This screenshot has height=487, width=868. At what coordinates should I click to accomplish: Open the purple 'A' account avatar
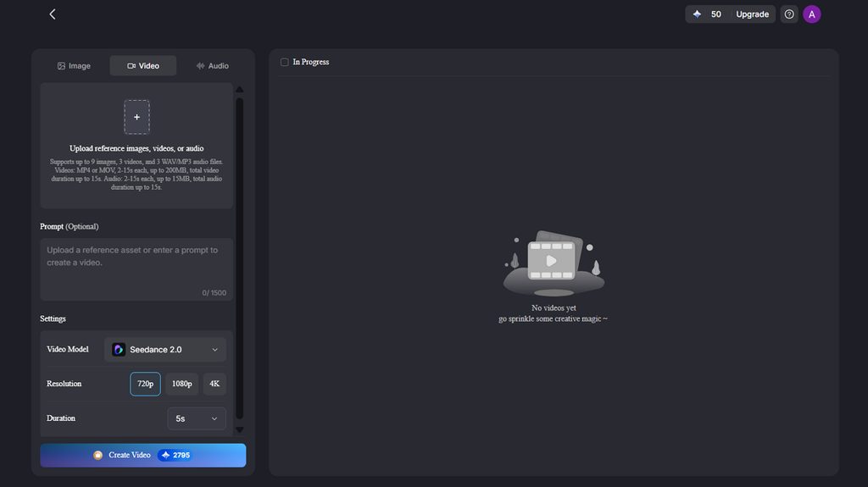811,14
